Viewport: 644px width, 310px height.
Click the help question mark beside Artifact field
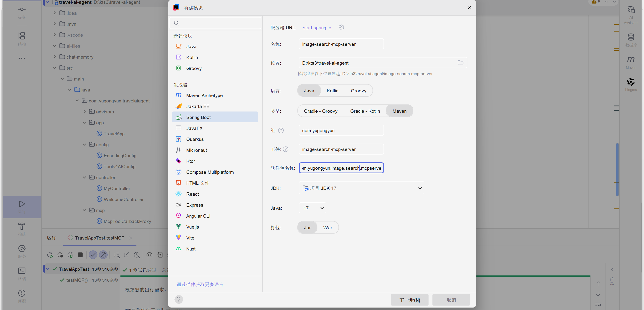(x=286, y=149)
